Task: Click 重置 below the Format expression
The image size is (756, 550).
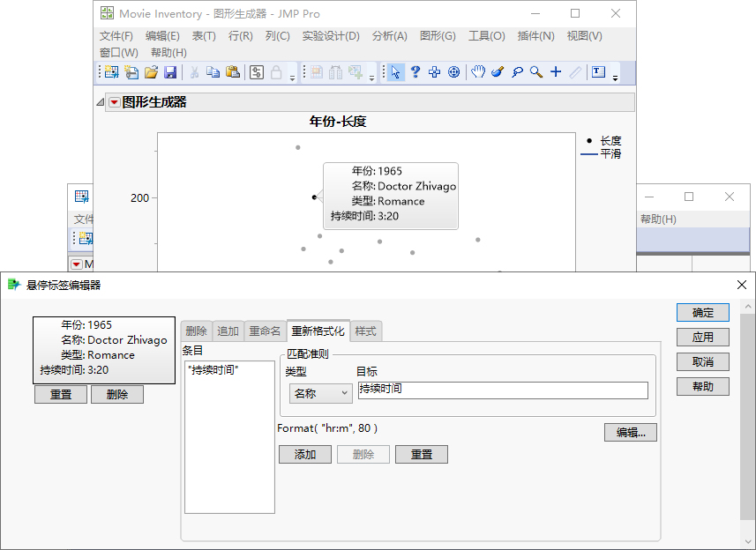Action: pos(422,454)
